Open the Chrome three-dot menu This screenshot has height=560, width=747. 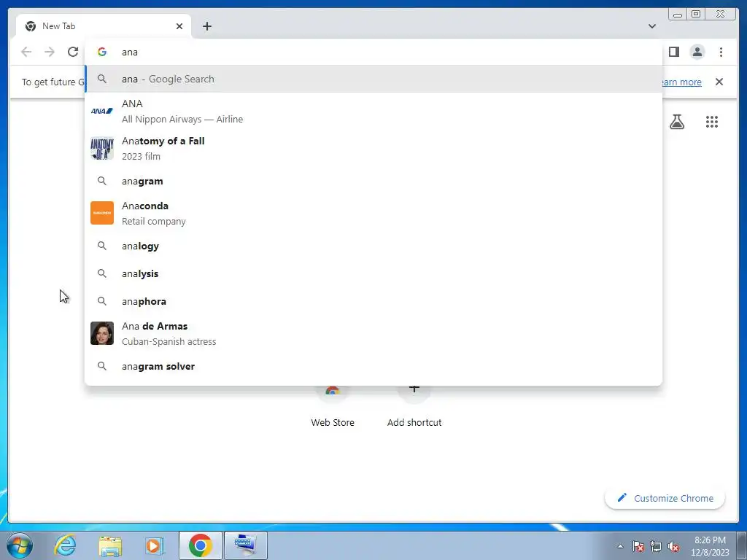coord(721,52)
